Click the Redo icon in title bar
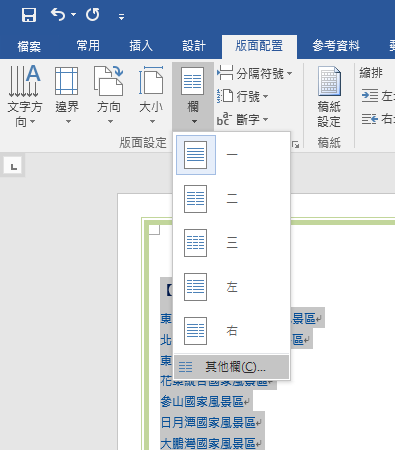 coord(92,15)
